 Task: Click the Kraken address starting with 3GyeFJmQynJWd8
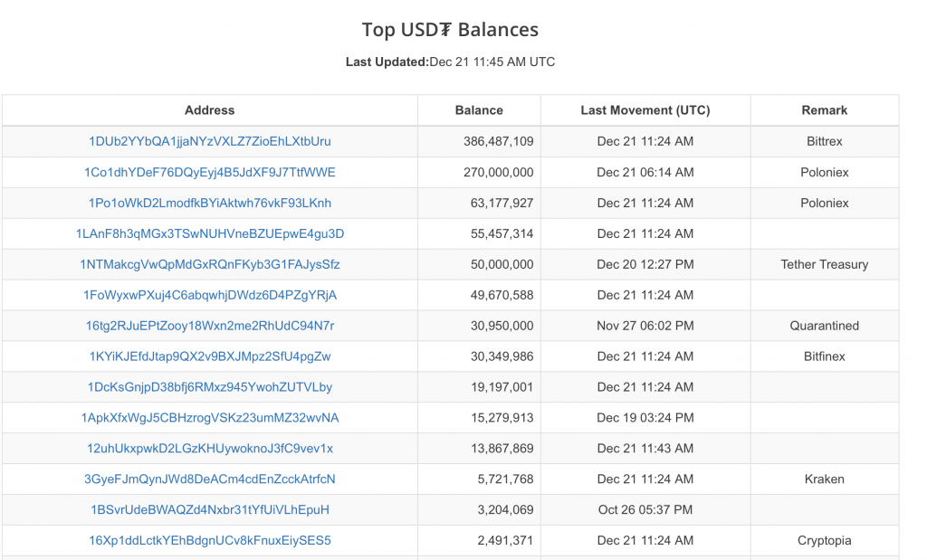(x=209, y=479)
